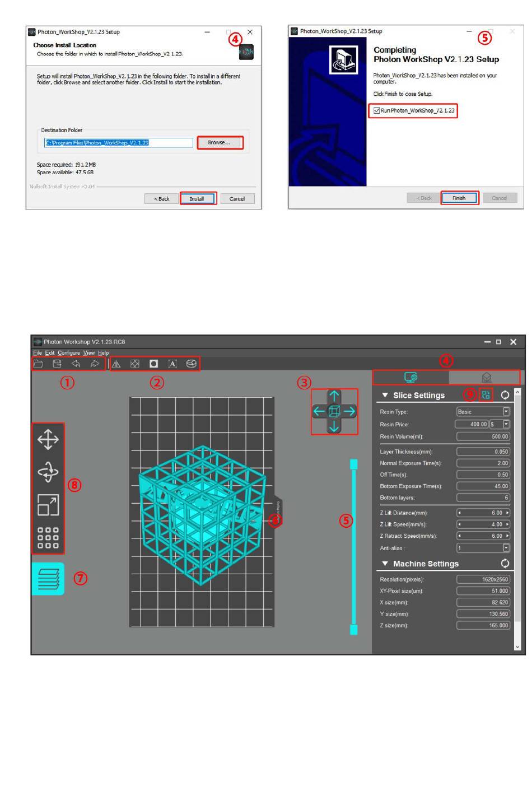The width and height of the screenshot is (532, 795).
Task: Click the Off Time(s) field
Action: (x=483, y=475)
